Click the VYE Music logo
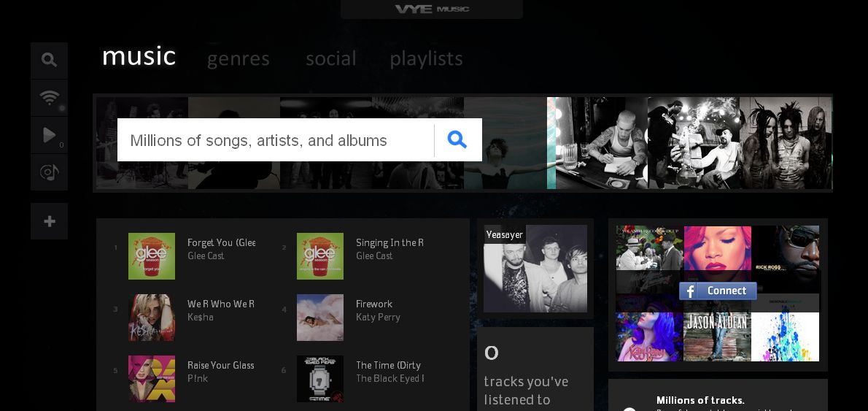This screenshot has width=868, height=411. (x=432, y=9)
